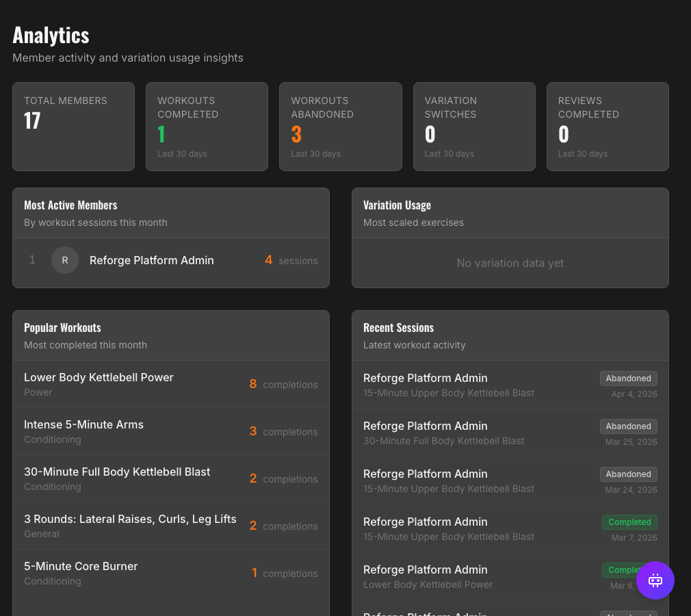This screenshot has height=616, width=691.
Task: Open the Total Members stat card
Action: [x=74, y=127]
